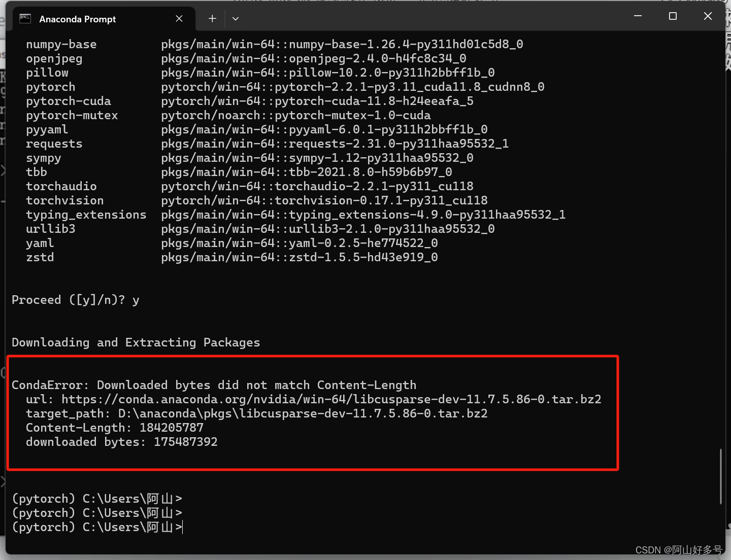Click the typing_extensions package name
This screenshot has height=560, width=731.
click(x=86, y=215)
